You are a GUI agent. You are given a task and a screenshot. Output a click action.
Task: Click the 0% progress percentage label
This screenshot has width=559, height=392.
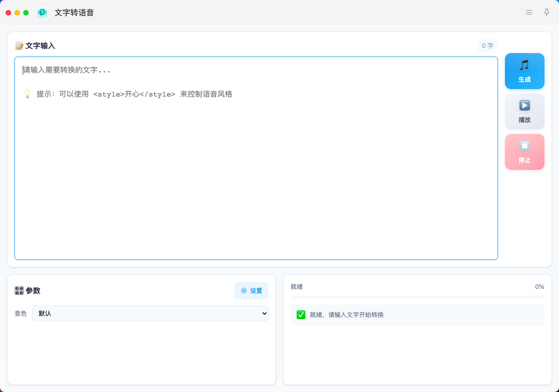point(539,287)
